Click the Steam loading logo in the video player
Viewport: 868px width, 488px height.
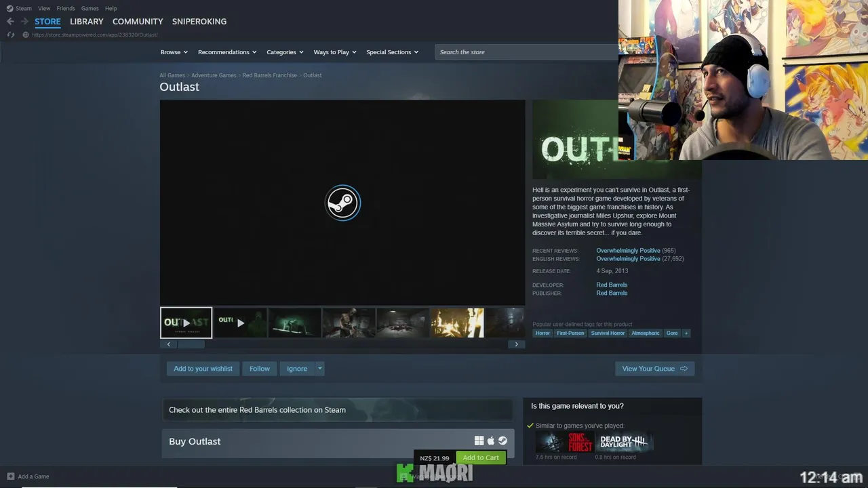coord(342,203)
